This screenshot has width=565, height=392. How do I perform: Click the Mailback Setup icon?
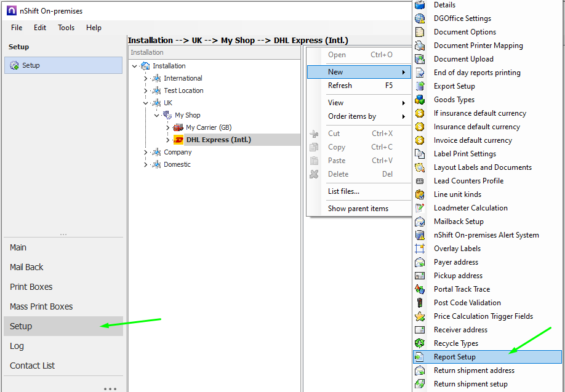point(420,222)
